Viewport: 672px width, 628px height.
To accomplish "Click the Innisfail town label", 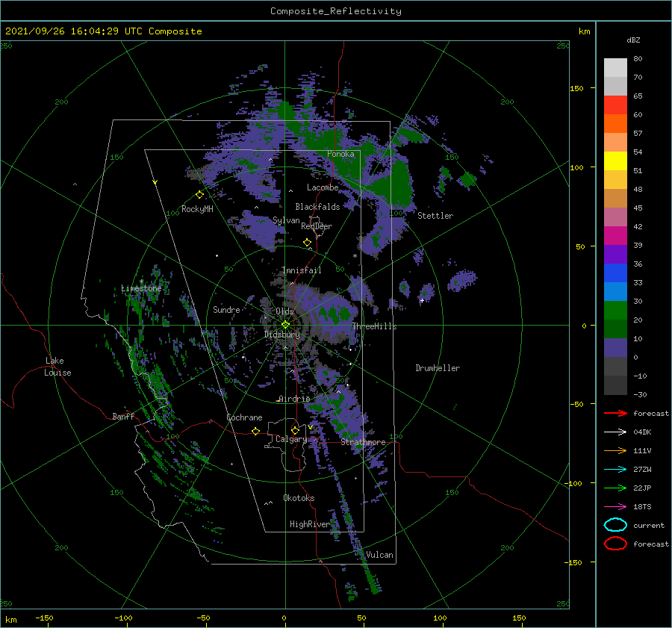I will [x=302, y=270].
